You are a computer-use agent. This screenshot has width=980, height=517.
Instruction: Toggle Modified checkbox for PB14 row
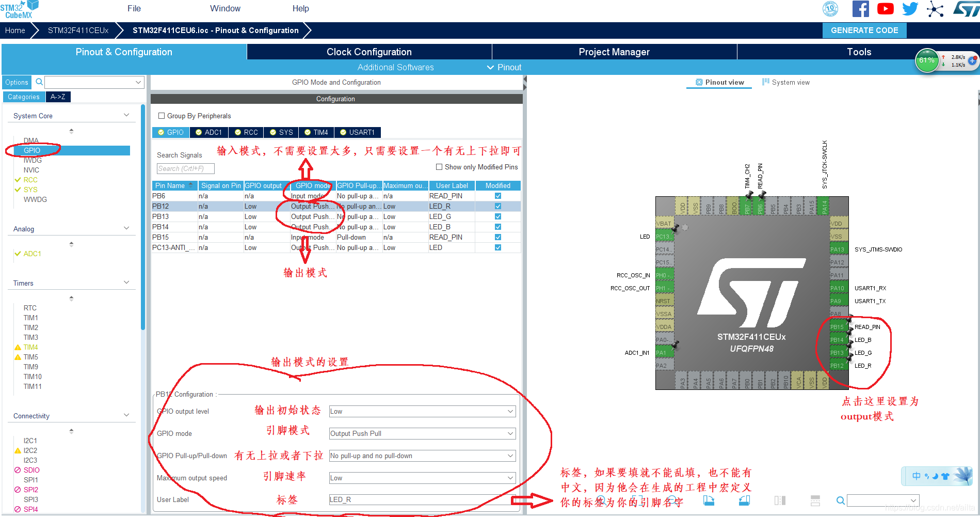[x=498, y=227]
